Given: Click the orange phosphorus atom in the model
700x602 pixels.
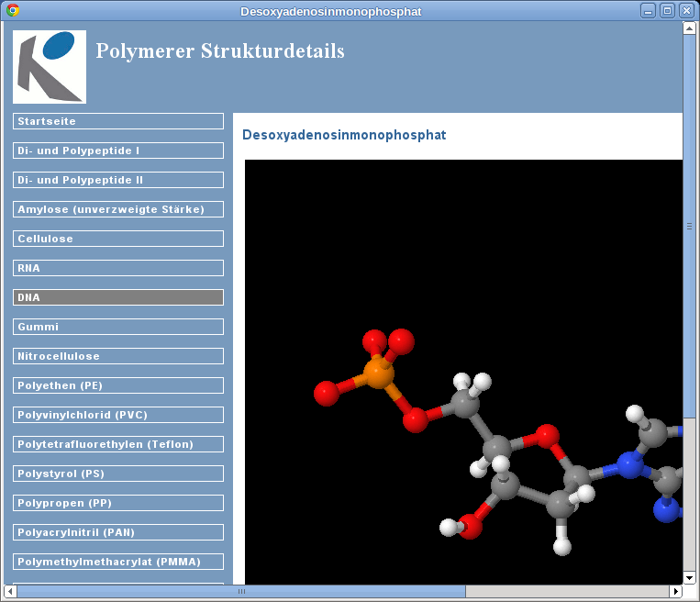Looking at the screenshot, I should click(x=377, y=373).
